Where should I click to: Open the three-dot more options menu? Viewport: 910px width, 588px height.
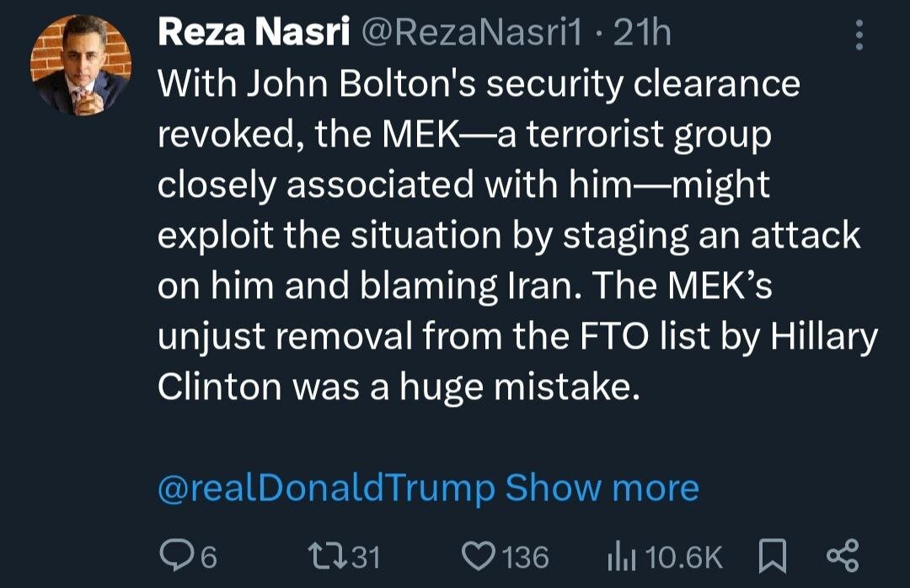(x=859, y=35)
